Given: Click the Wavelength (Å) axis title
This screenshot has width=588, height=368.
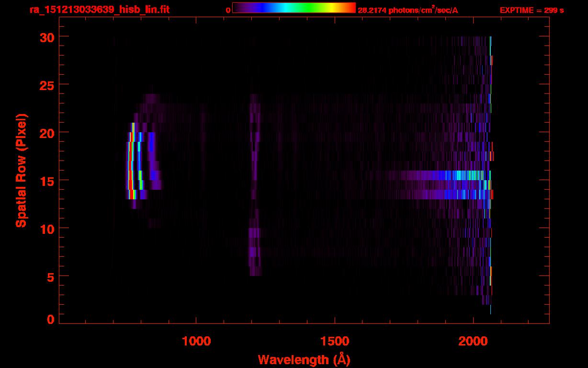Looking at the screenshot, I should tap(304, 359).
